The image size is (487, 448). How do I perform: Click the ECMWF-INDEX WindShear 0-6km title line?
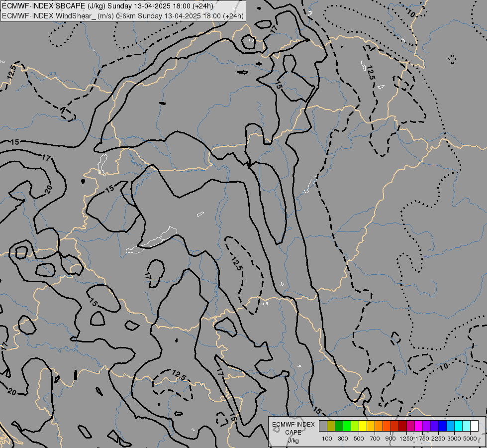click(x=123, y=16)
